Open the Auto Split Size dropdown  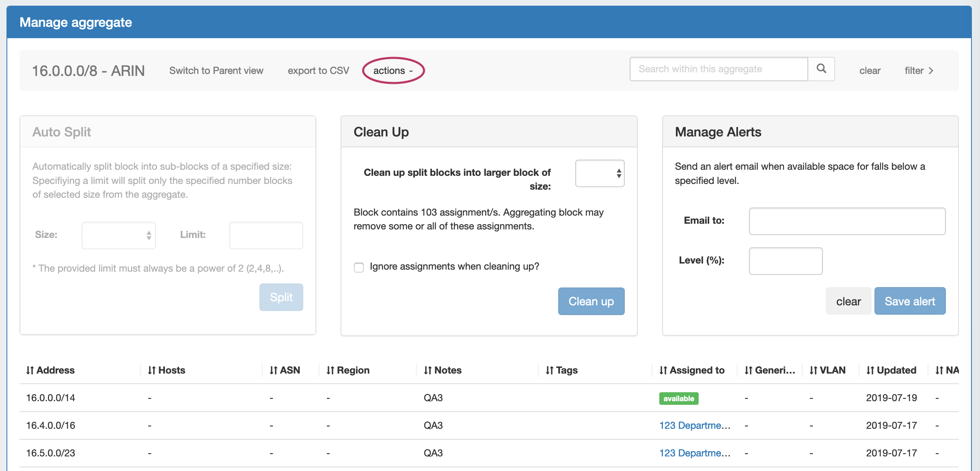click(x=119, y=235)
